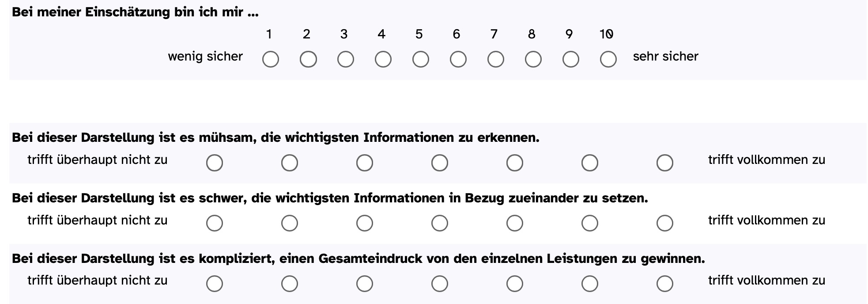Select first option for mühsam question
The width and height of the screenshot is (868, 304).
(x=214, y=163)
